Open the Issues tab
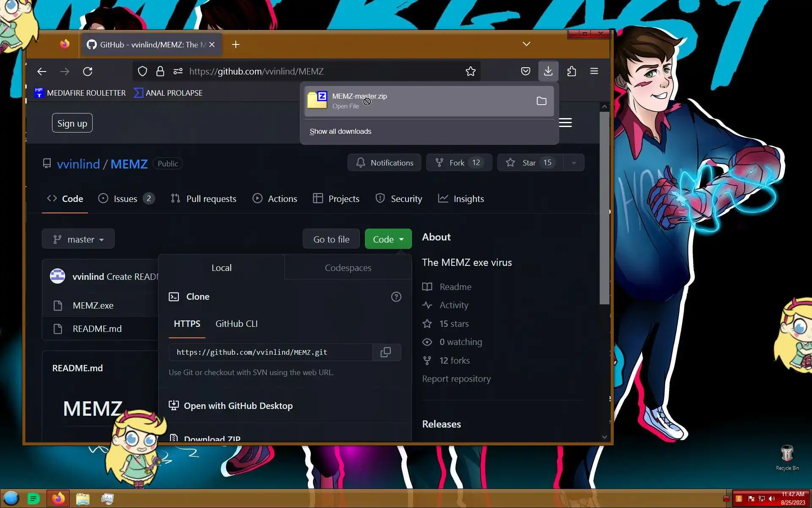The height and width of the screenshot is (508, 812). pyautogui.click(x=126, y=199)
